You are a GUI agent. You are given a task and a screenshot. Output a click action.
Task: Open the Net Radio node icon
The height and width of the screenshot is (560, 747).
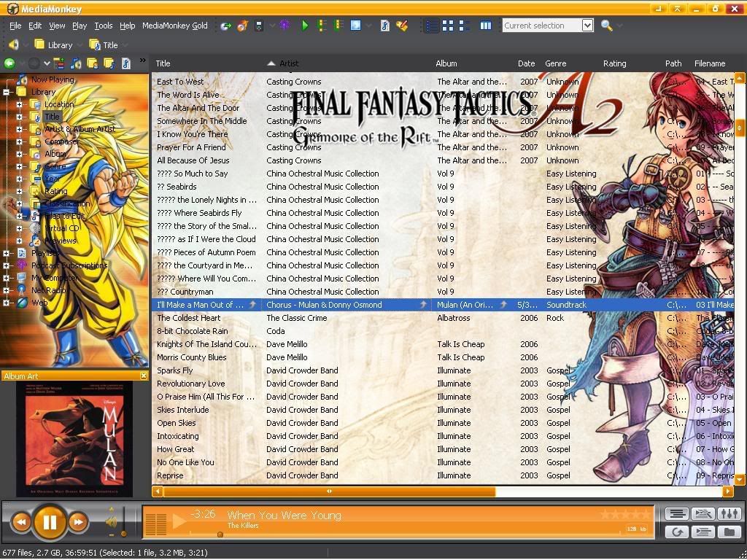tap(21, 290)
